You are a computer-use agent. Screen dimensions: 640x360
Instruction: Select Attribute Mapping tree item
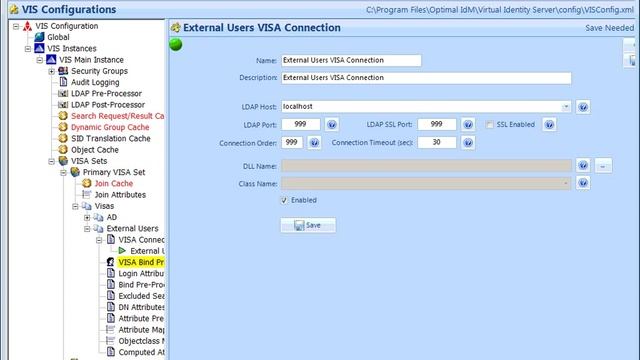coord(141,329)
